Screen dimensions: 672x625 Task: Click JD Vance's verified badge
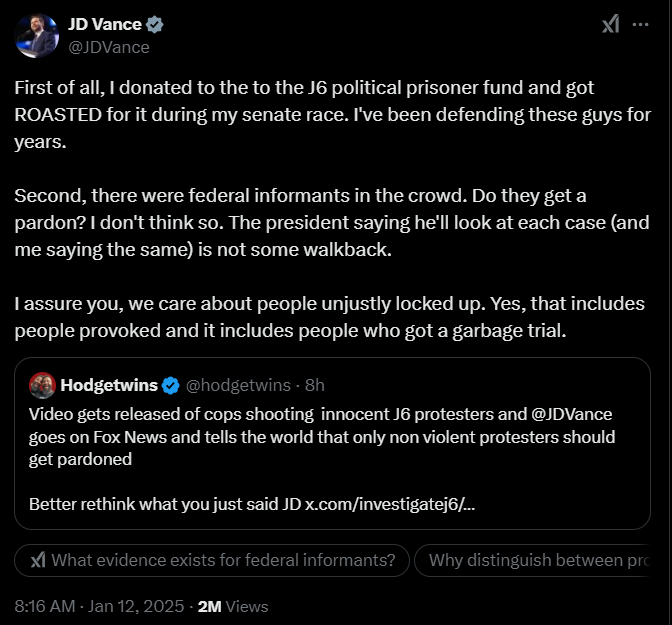pyautogui.click(x=155, y=25)
